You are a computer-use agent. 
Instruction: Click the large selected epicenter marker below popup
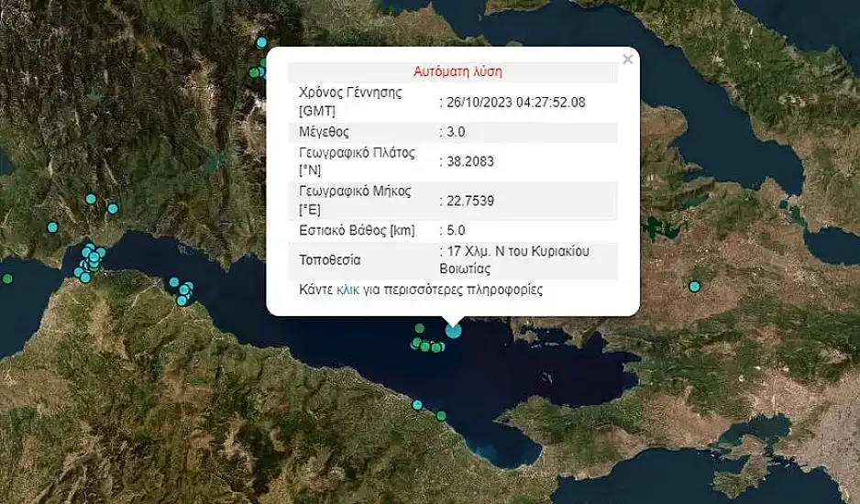453,332
